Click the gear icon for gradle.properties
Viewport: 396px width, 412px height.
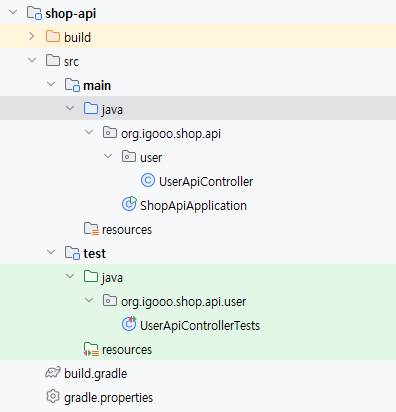tap(53, 396)
